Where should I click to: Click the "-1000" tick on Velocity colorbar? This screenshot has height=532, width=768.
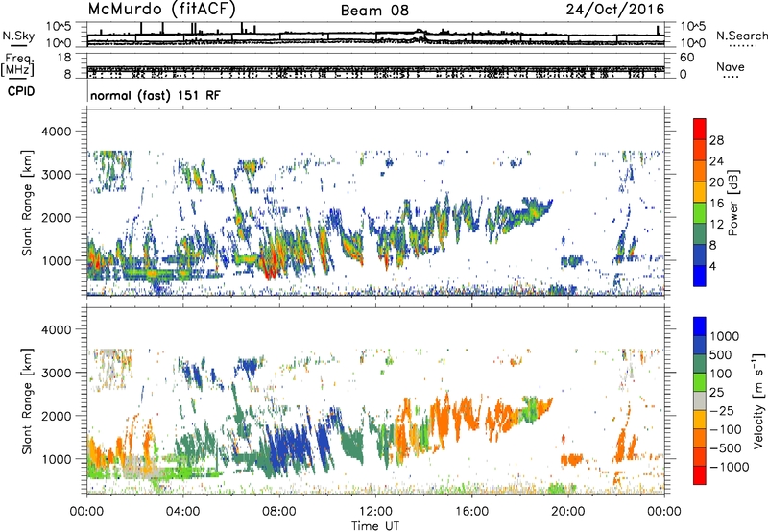[x=730, y=467]
